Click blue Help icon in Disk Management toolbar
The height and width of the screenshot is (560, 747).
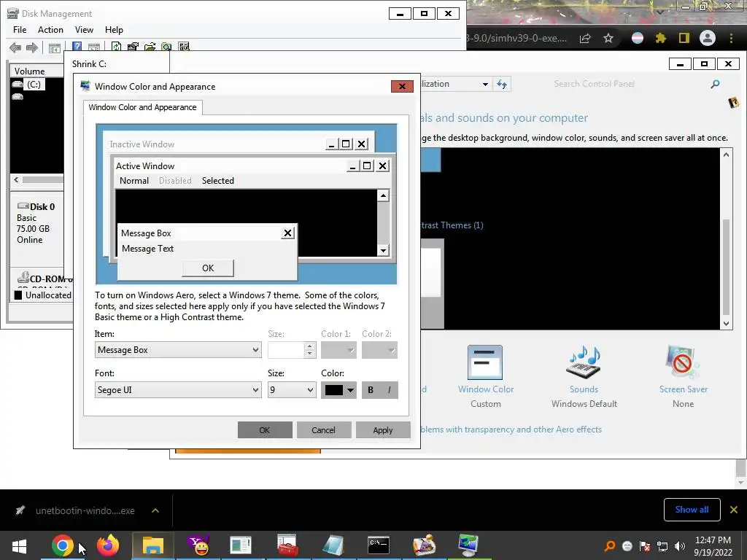[x=77, y=47]
